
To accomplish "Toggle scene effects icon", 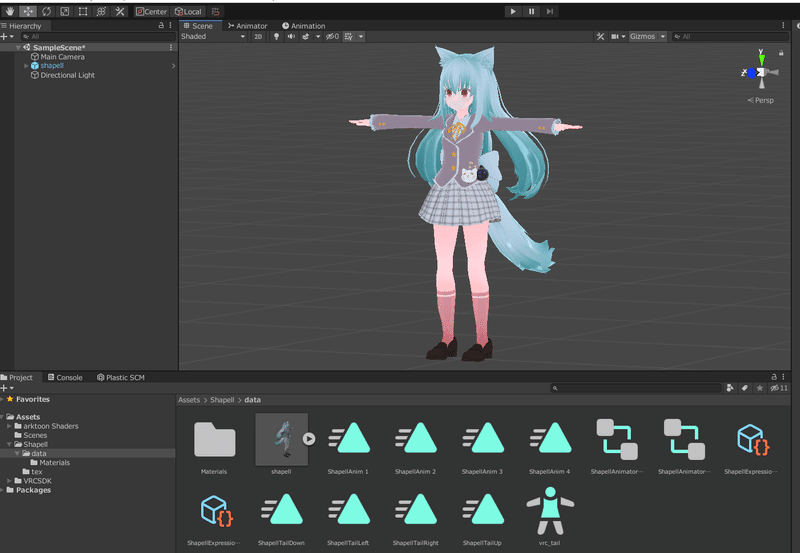I will click(306, 36).
